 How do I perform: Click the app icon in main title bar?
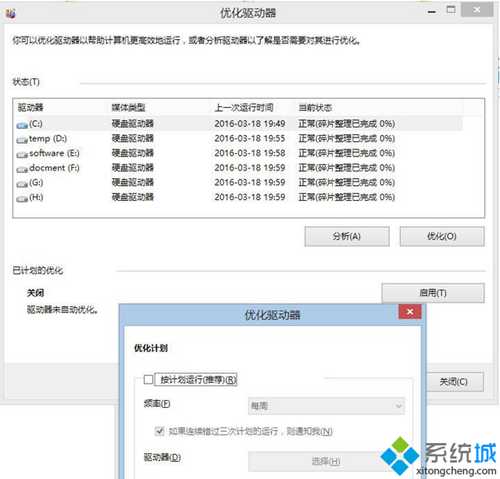[11, 13]
